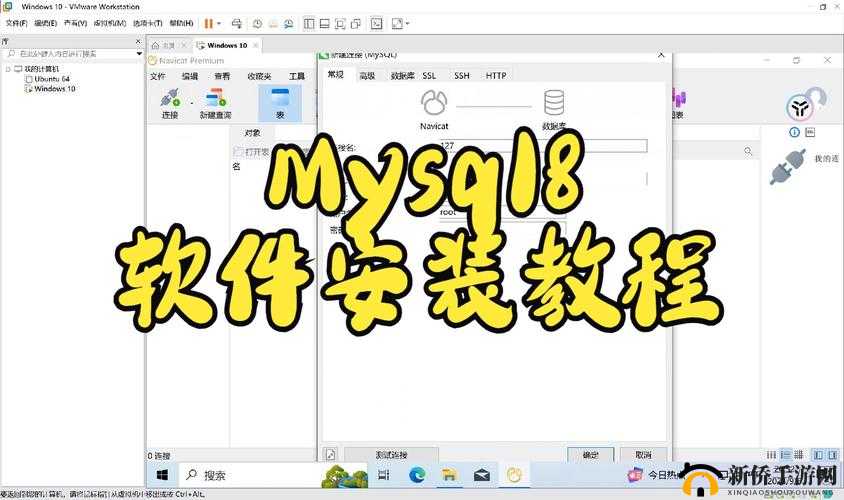Switch to the HTTP tab in connection dialog
The image size is (844, 500).
[x=496, y=76]
